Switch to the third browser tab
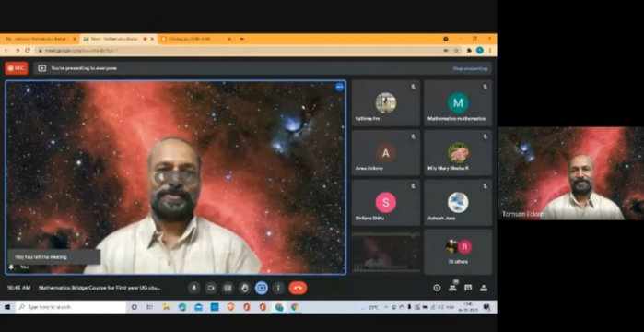 pyautogui.click(x=196, y=39)
